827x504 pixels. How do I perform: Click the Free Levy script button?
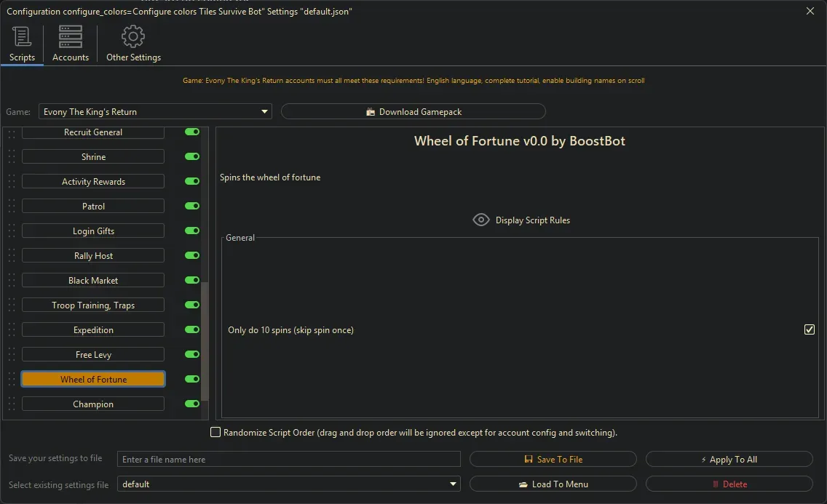92,354
